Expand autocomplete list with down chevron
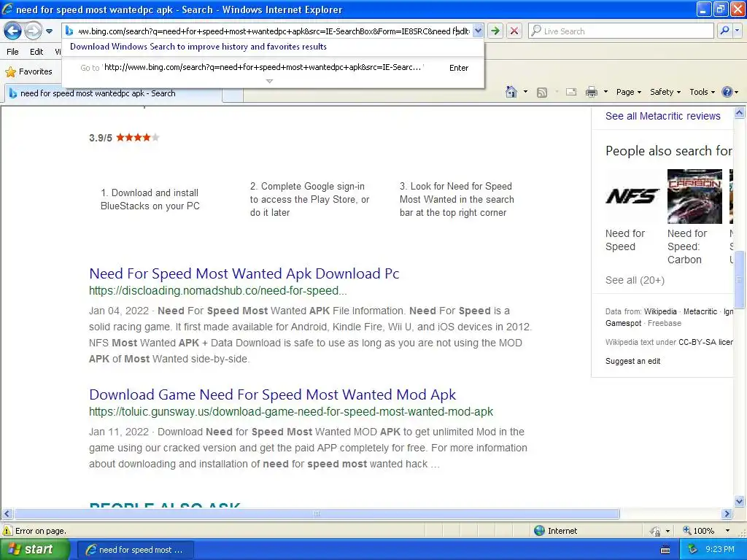The height and width of the screenshot is (560, 747). tap(269, 81)
